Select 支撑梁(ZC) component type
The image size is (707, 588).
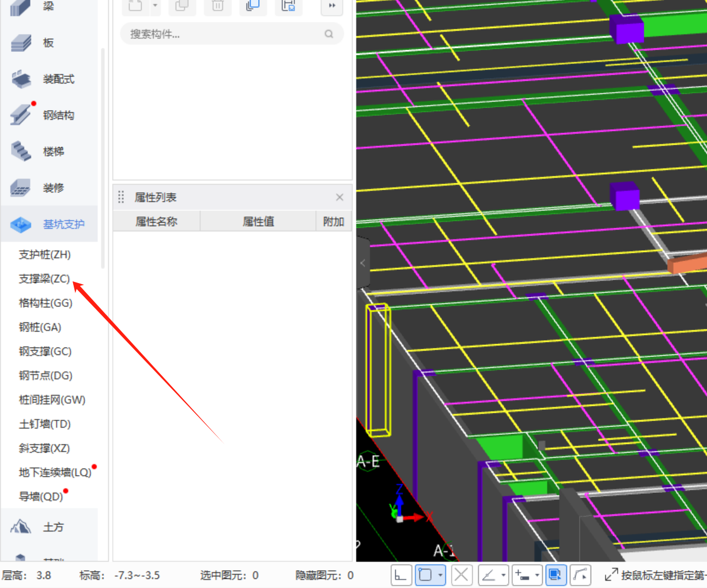(x=44, y=278)
